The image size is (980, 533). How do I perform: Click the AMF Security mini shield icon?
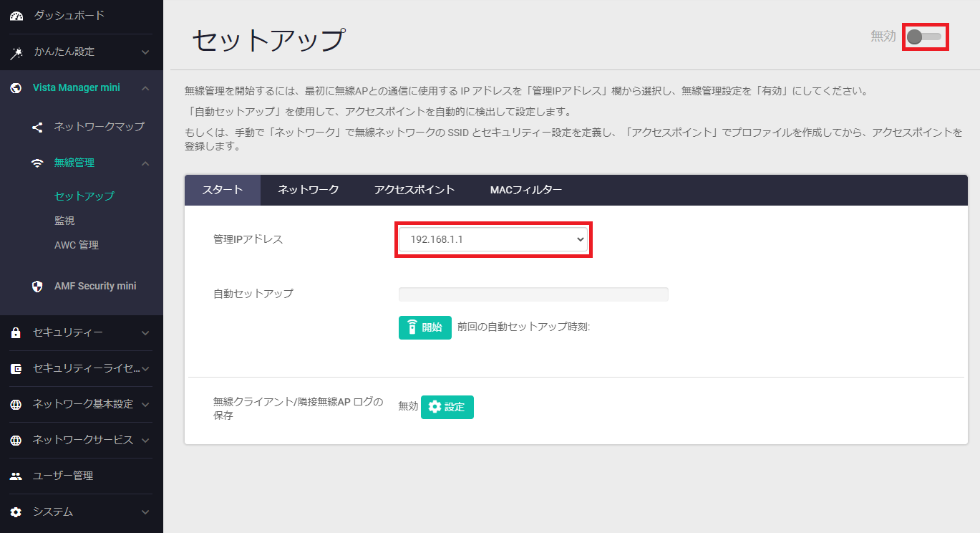coord(37,287)
